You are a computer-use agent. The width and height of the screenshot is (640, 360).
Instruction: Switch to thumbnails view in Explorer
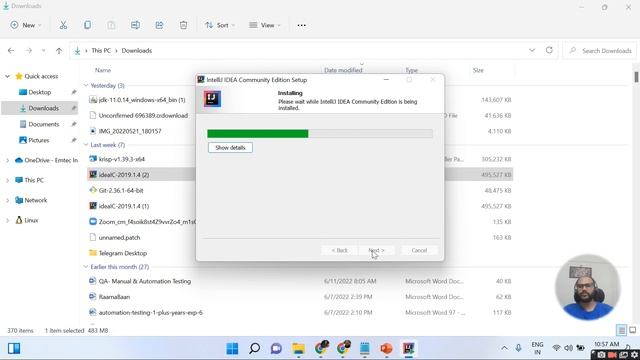tap(633, 330)
